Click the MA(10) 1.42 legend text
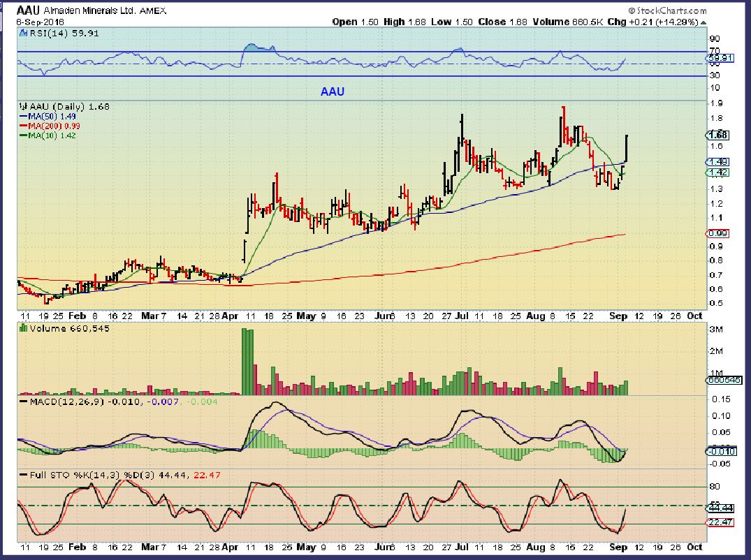 pos(52,135)
